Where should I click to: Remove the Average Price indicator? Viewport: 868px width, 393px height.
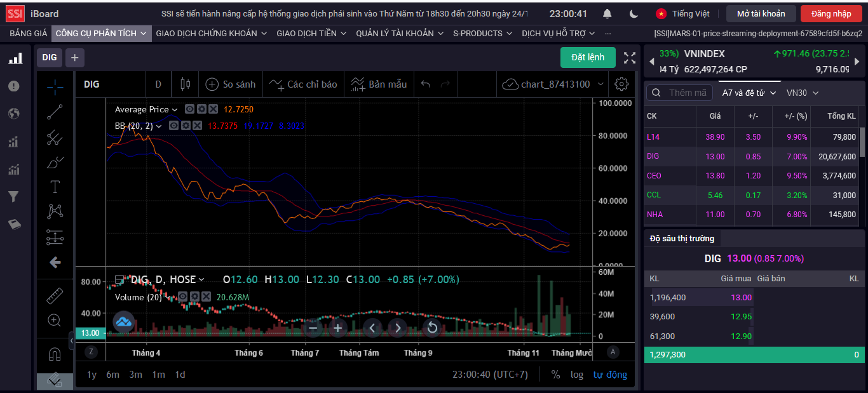point(213,109)
